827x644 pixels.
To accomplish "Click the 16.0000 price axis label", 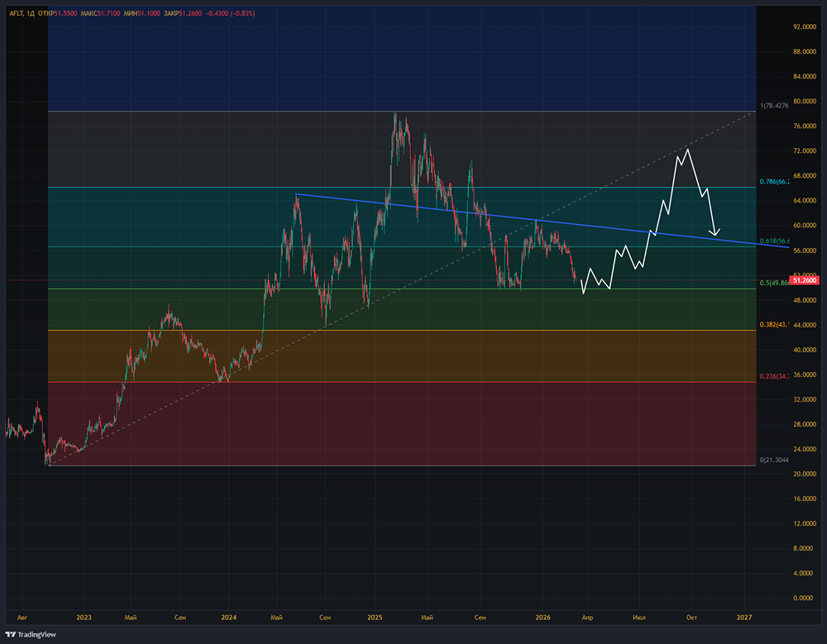I will tap(805, 499).
